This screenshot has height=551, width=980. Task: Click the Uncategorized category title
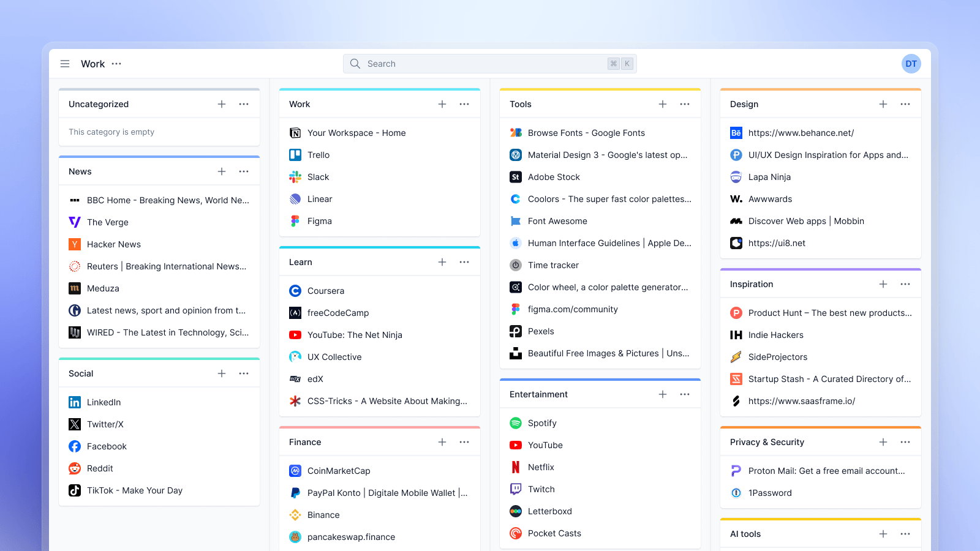(x=99, y=104)
